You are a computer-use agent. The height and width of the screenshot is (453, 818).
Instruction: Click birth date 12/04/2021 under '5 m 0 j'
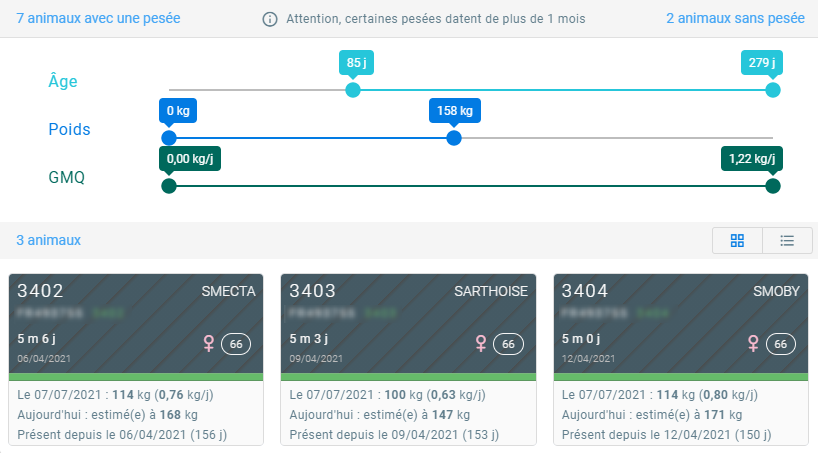(x=588, y=359)
